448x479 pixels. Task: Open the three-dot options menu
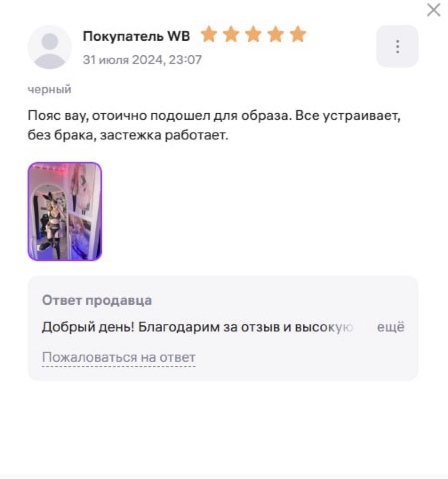pos(397,46)
